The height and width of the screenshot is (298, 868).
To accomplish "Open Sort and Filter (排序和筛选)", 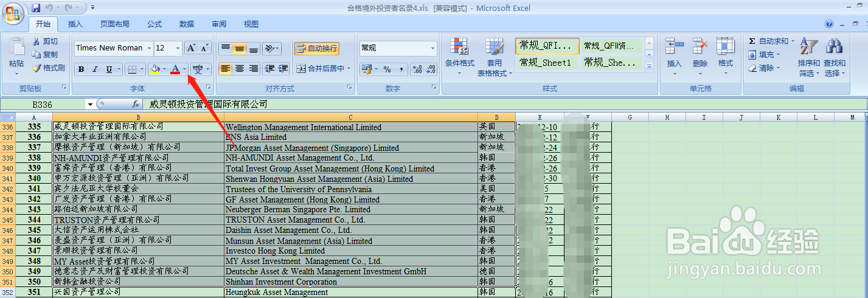I will tap(809, 57).
